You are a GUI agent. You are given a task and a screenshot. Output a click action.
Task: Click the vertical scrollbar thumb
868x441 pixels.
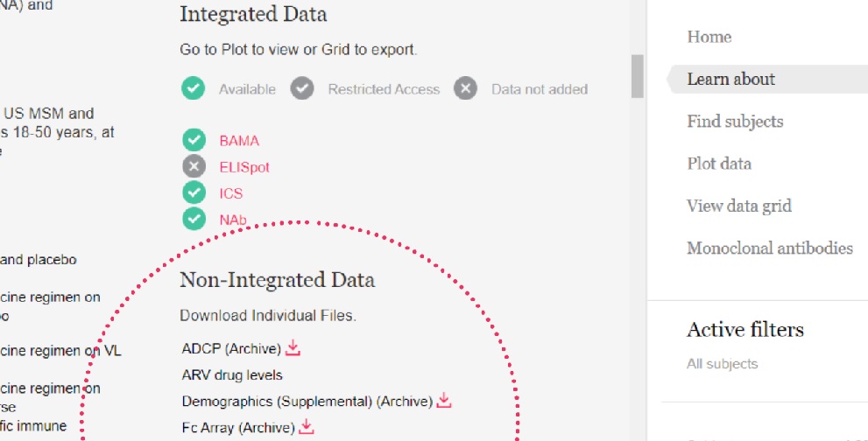(x=637, y=76)
